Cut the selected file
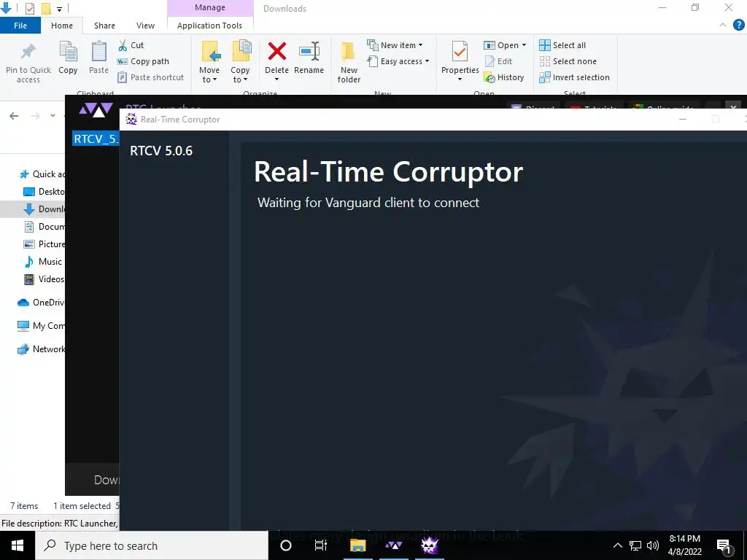Viewport: 747px width, 560px height. (131, 45)
